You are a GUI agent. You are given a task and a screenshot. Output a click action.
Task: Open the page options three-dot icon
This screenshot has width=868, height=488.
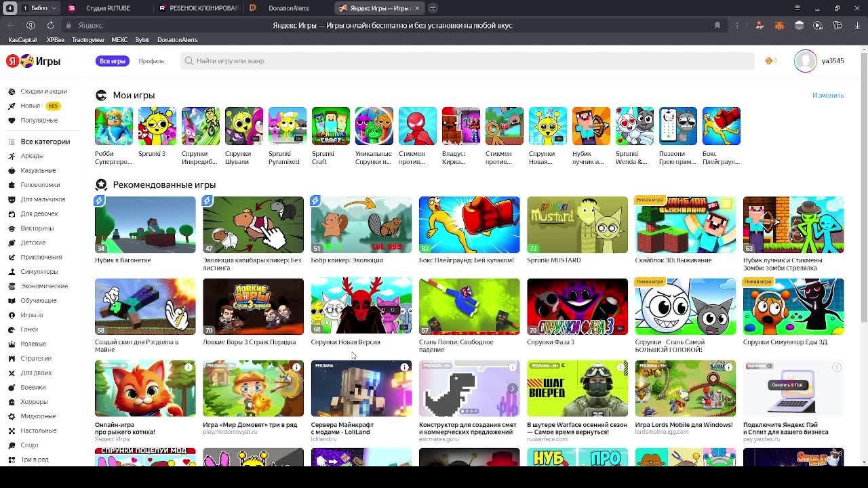(737, 25)
